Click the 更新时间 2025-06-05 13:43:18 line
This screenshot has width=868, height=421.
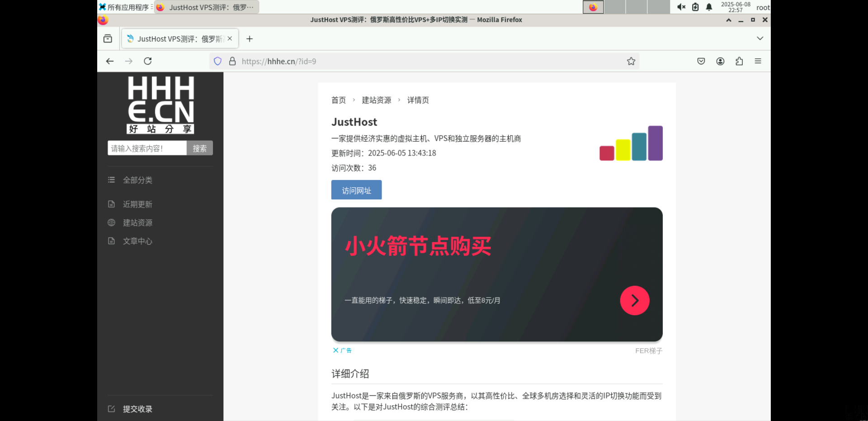[x=384, y=153]
